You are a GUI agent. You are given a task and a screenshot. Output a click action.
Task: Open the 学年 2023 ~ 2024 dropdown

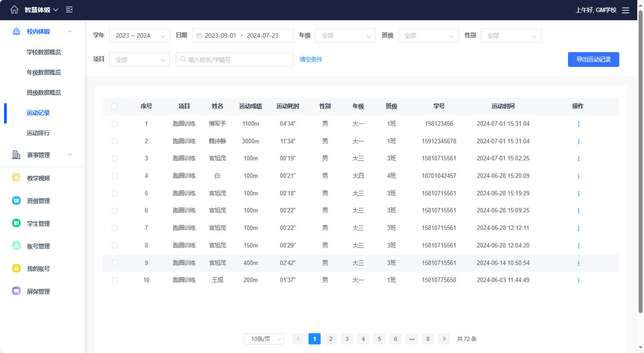[x=139, y=35]
